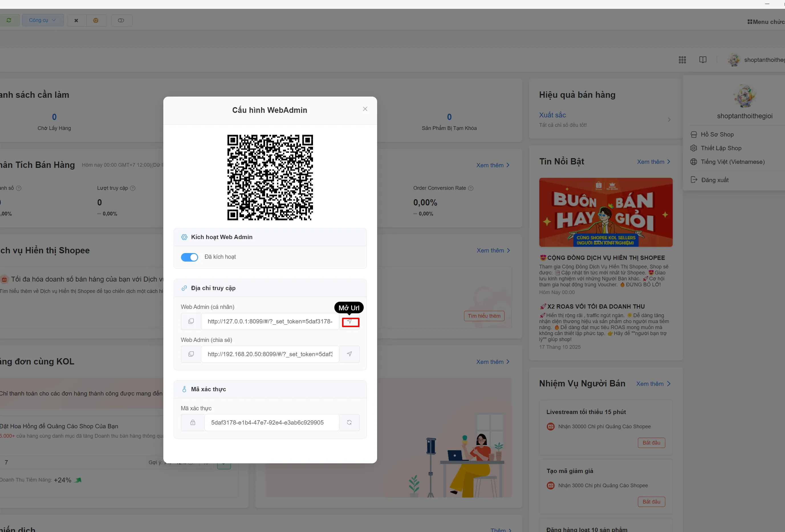Focus the 127.0.0.1 personal URL field

click(x=270, y=321)
